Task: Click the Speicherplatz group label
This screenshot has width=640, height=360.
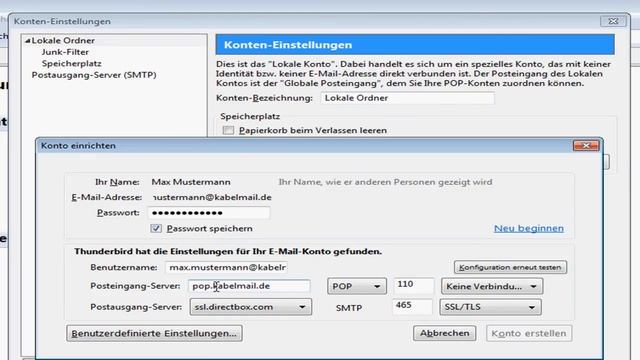Action: 250,116
